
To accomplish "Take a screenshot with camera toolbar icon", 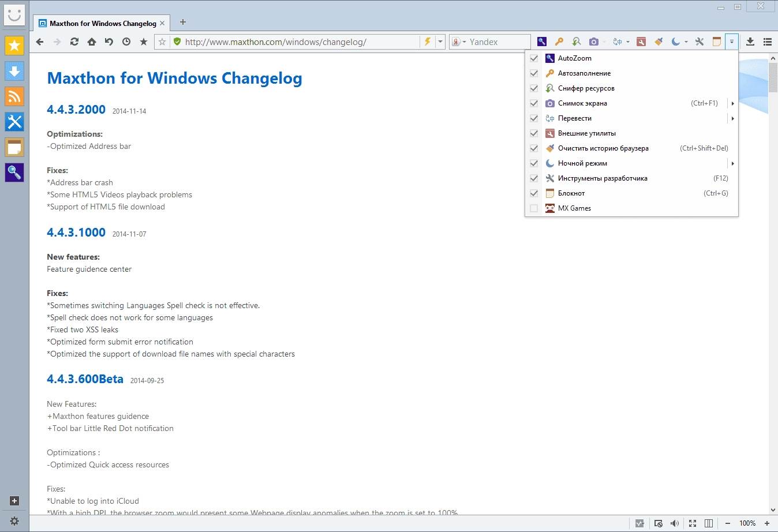I will (593, 42).
